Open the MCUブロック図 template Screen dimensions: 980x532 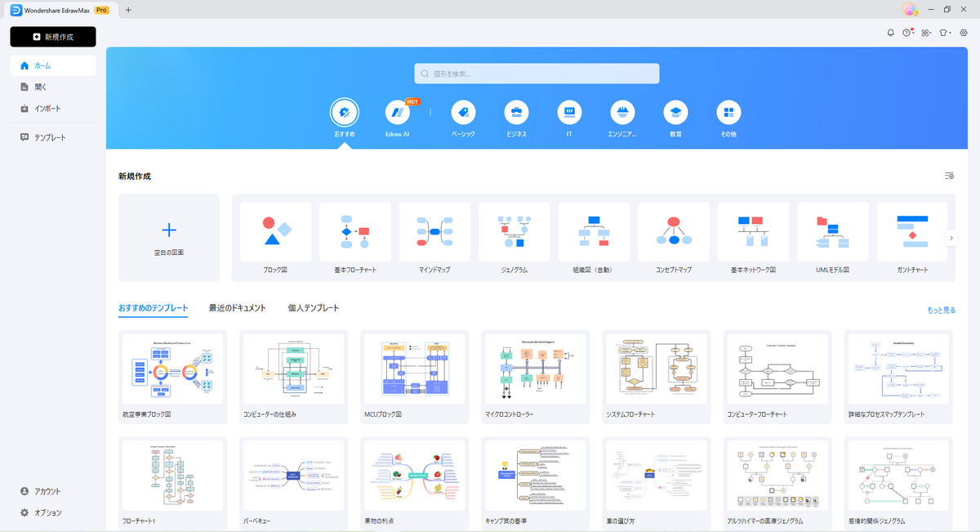click(x=414, y=377)
